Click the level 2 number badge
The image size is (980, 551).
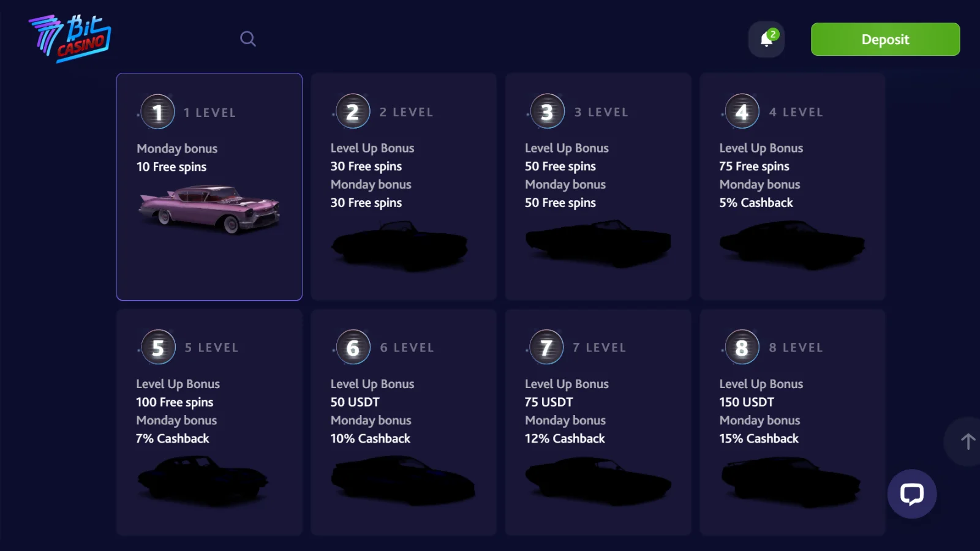[x=353, y=112]
